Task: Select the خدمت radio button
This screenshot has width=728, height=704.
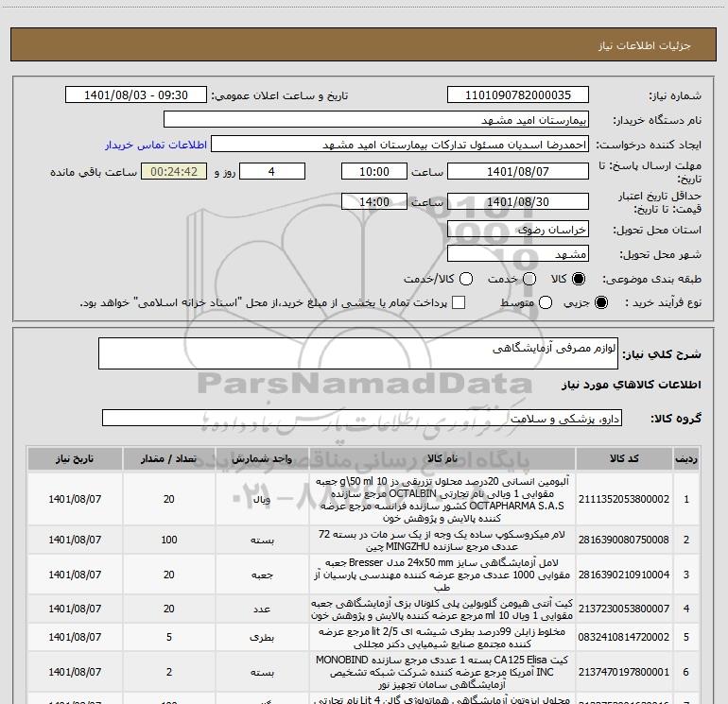Action: pos(529,279)
